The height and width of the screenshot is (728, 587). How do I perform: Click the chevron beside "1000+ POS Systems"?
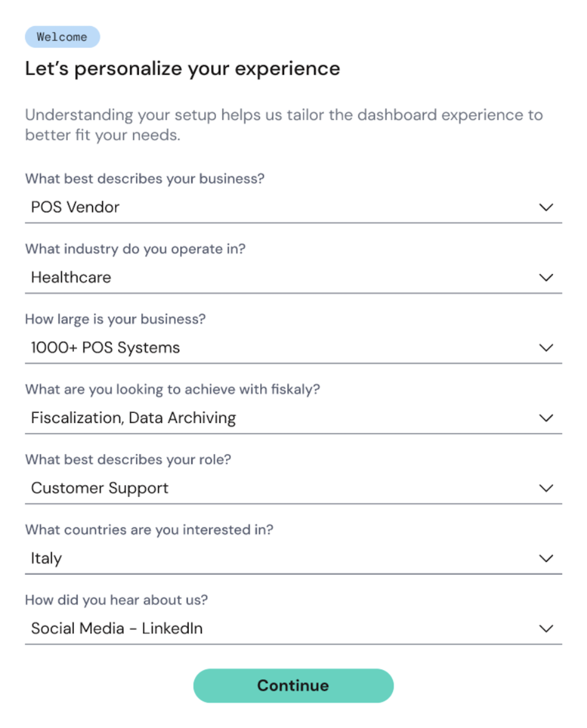point(546,347)
